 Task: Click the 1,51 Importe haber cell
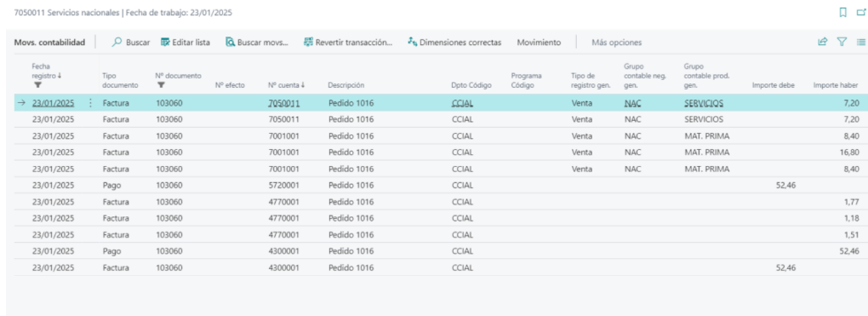[852, 234]
